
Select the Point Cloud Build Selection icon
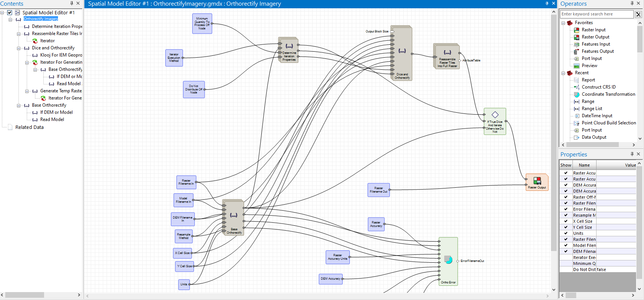point(576,123)
